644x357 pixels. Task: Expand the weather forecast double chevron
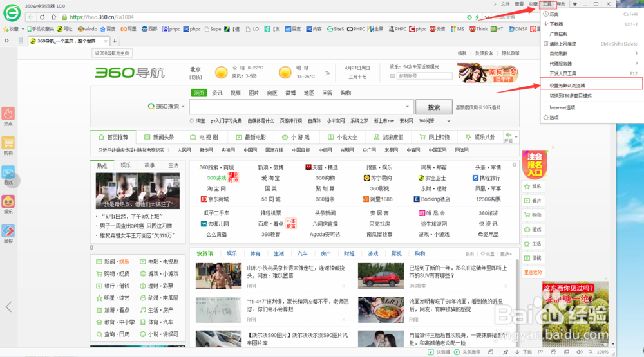(327, 73)
